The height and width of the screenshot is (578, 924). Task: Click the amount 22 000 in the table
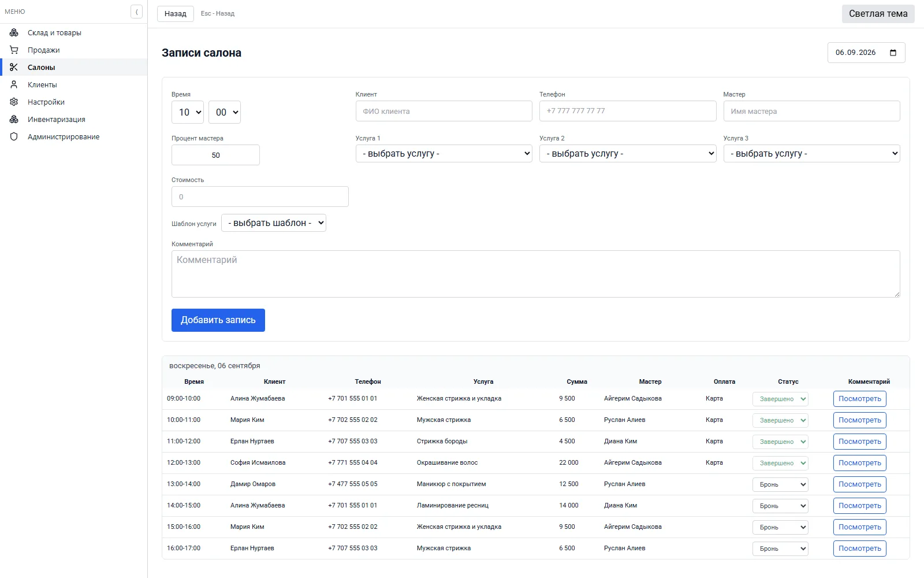569,462
